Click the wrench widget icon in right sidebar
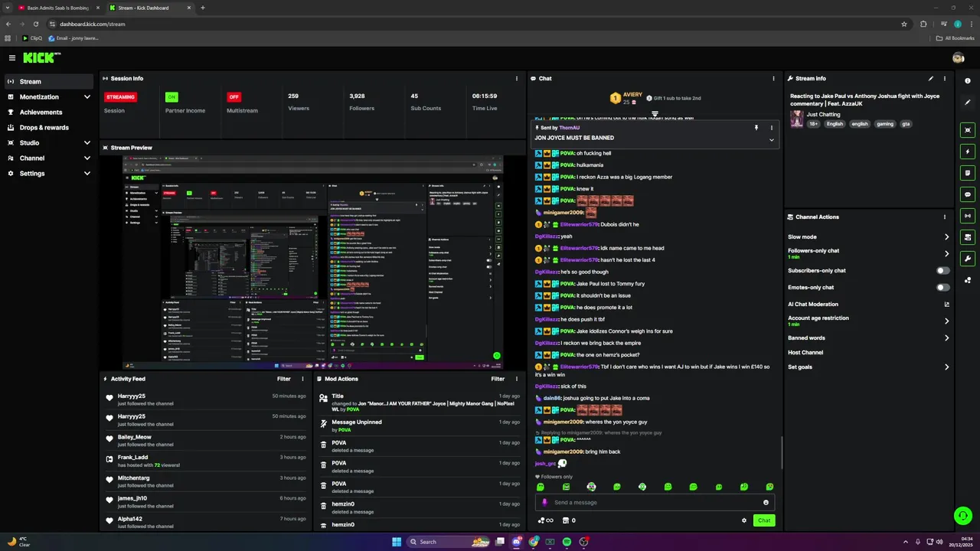This screenshot has width=980, height=551. 968,259
